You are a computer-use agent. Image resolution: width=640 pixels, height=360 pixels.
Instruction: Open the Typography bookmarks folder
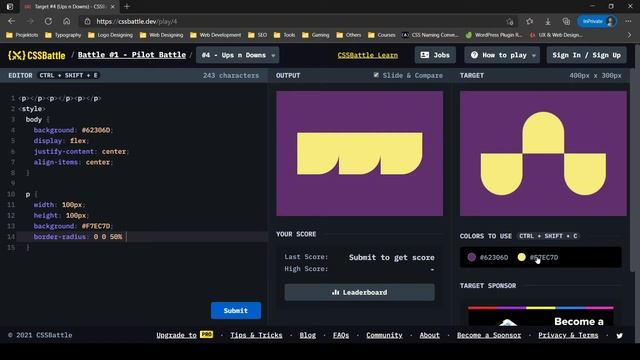(x=63, y=35)
